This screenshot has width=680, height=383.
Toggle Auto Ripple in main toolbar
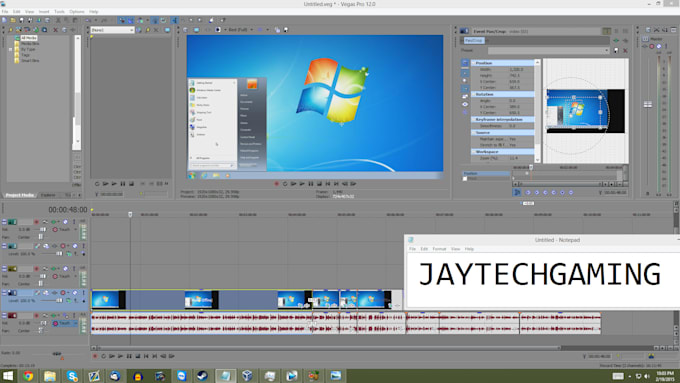140,20
